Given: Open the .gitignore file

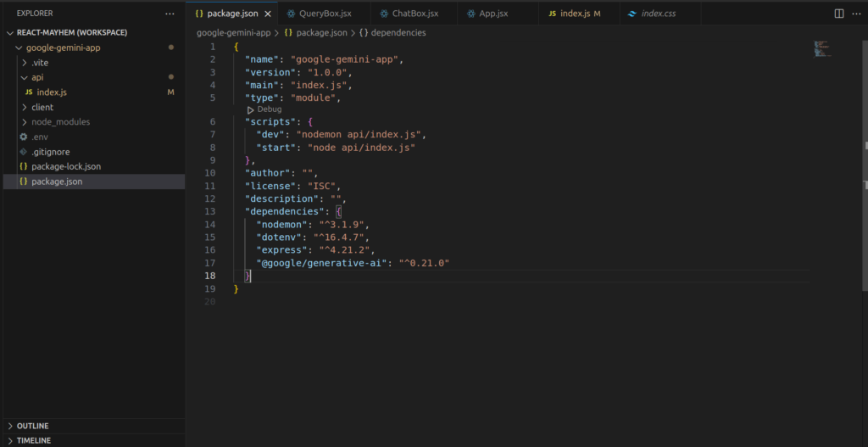Looking at the screenshot, I should tap(94, 151).
